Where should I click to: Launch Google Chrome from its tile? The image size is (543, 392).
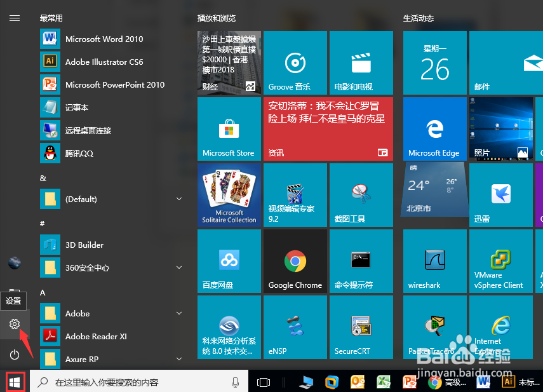coord(295,260)
